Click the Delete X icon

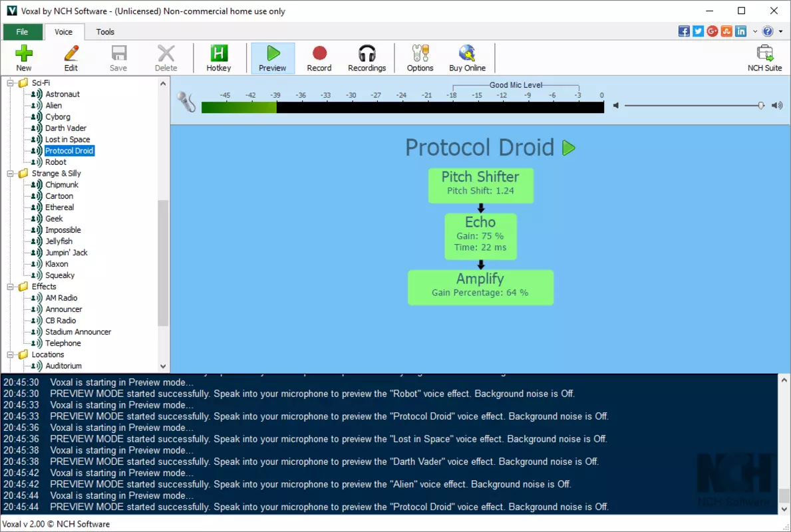coord(166,53)
